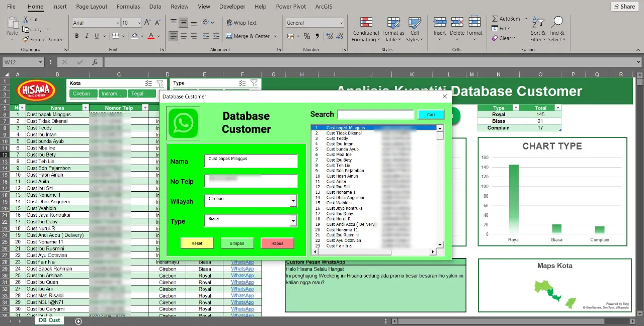
Task: Click the red Hapus button
Action: [x=277, y=243]
